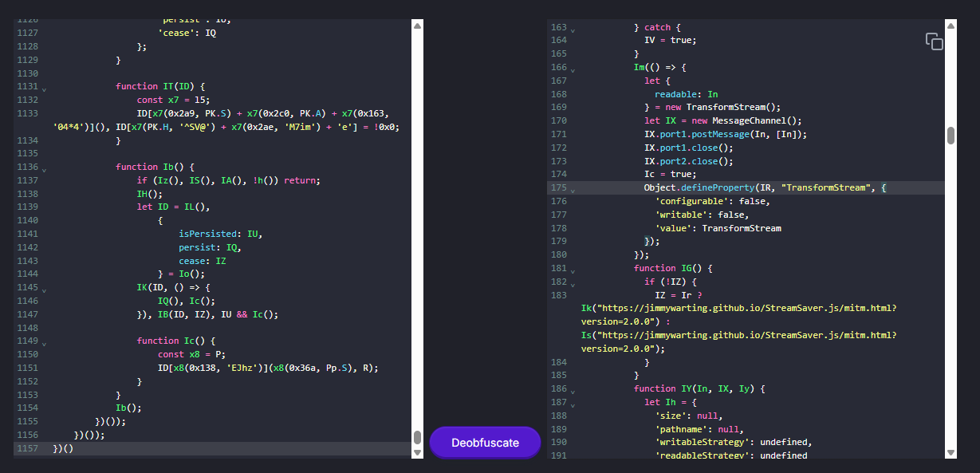The height and width of the screenshot is (473, 980).
Task: Click the left editor scroll-down arrow
Action: [417, 452]
